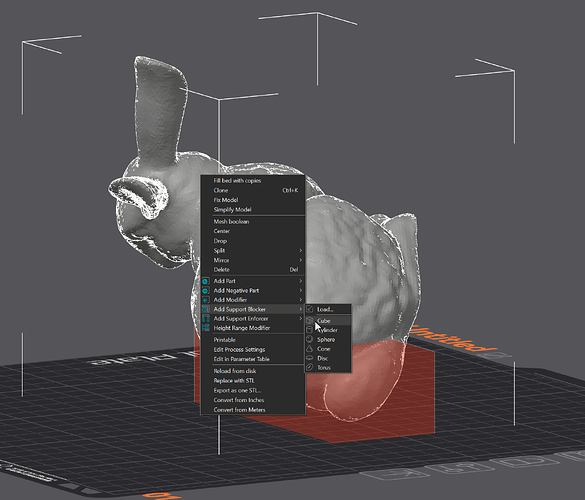This screenshot has width=585, height=500.
Task: Click the Sphere shape icon
Action: click(310, 339)
